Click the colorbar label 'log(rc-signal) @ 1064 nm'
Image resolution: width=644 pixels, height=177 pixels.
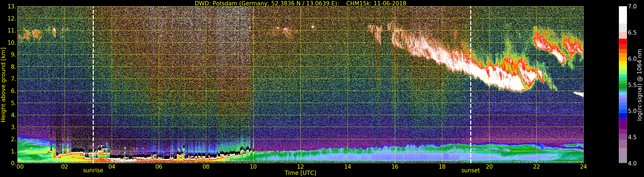point(640,85)
